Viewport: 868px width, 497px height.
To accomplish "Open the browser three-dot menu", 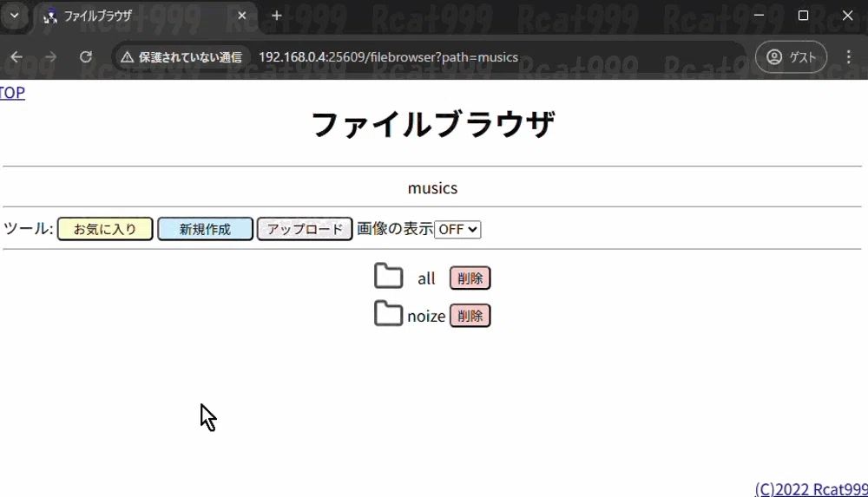I will 849,57.
